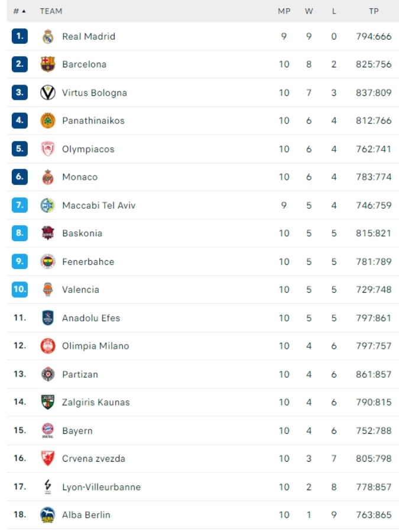Click the Crvena zvezda crest icon
This screenshot has height=532, width=399.
click(x=48, y=458)
